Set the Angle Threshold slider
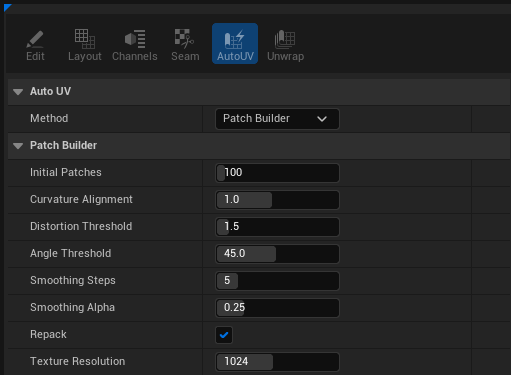Viewport: 511px width, 375px height. click(277, 254)
